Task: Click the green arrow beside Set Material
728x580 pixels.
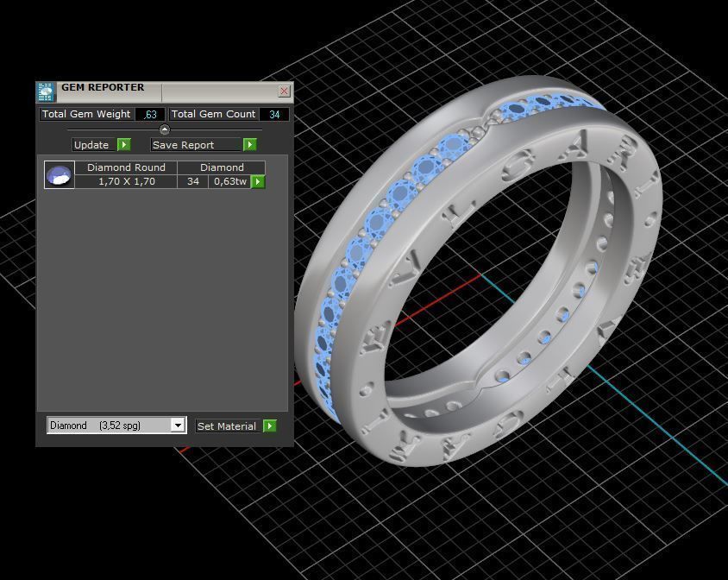Action: (x=270, y=426)
